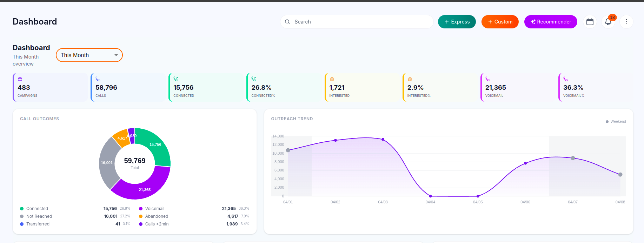Click the dropdown arrow beside This Month

point(116,55)
